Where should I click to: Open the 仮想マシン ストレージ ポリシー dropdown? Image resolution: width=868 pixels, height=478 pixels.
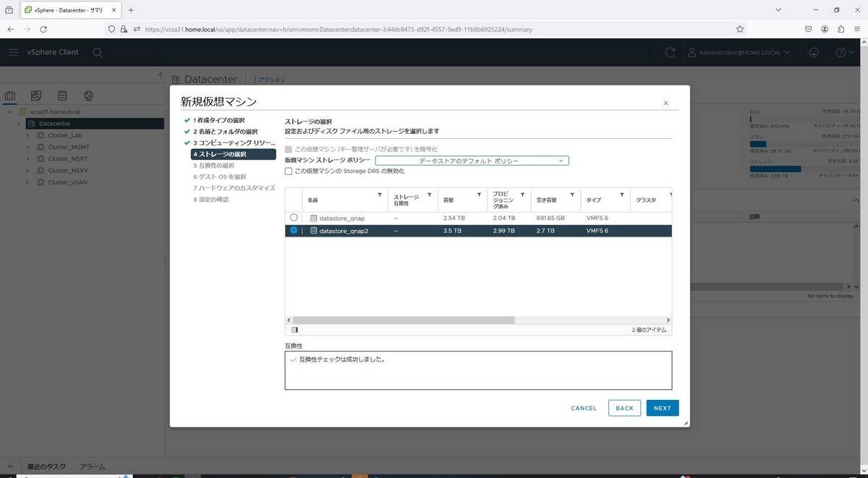coord(472,161)
